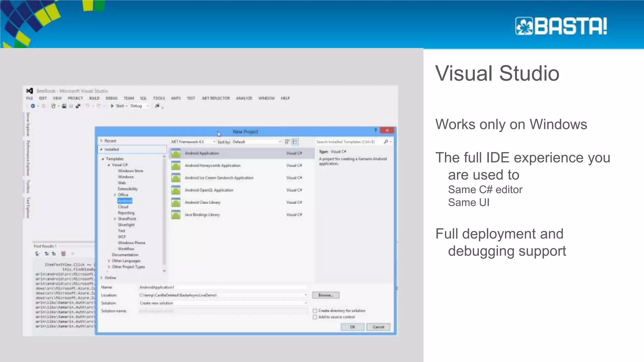644x362 pixels.
Task: Select Windows Store in template tree
Action: click(130, 171)
